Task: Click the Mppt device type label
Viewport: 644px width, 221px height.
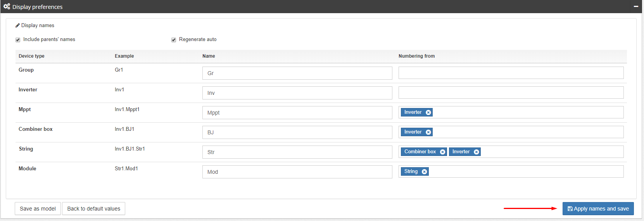Action: point(24,110)
